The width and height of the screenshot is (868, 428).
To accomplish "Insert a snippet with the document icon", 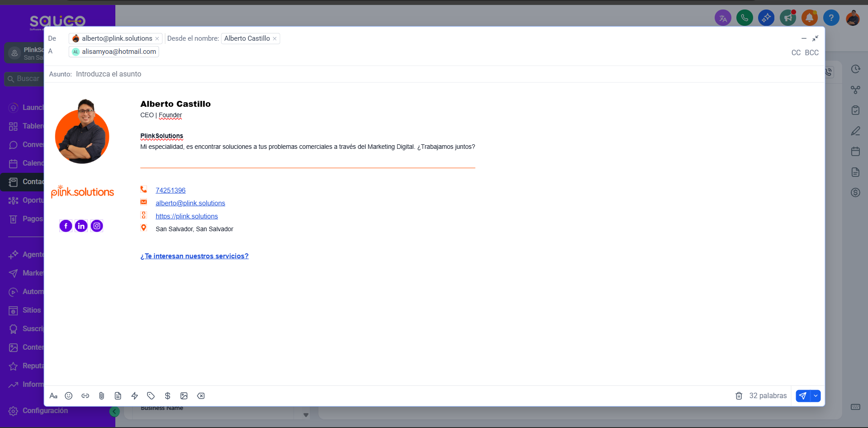I will 118,396.
